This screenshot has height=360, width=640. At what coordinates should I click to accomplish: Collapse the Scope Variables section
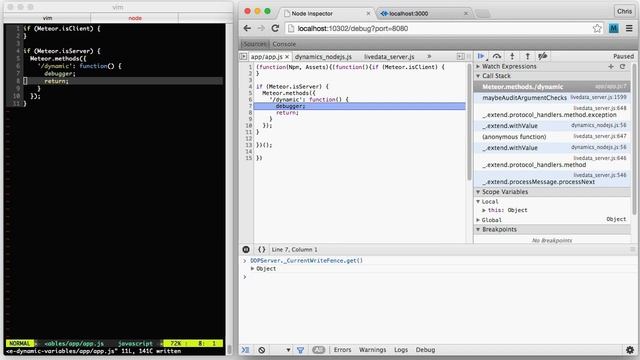point(478,192)
